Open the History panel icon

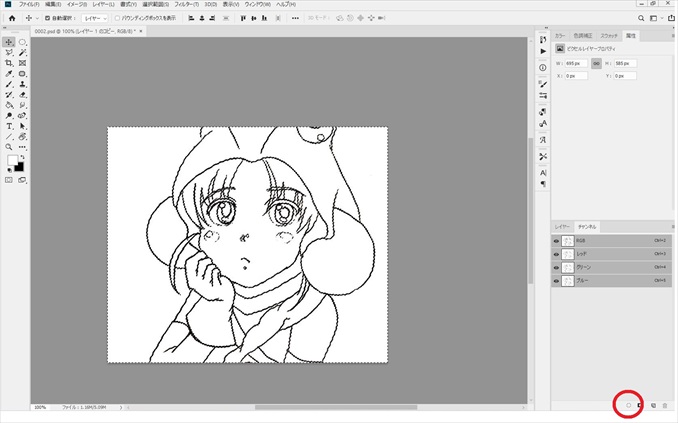(x=543, y=40)
